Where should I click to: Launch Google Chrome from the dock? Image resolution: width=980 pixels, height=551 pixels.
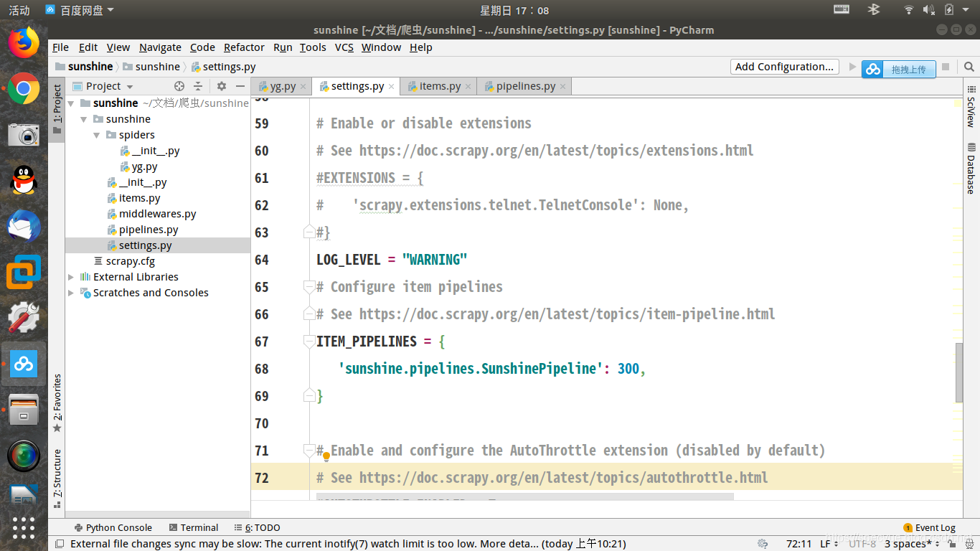tap(24, 89)
